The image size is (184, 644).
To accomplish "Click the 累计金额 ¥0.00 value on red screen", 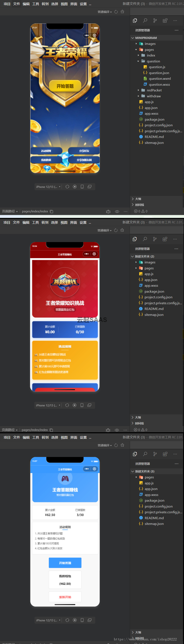I will (x=50, y=332).
